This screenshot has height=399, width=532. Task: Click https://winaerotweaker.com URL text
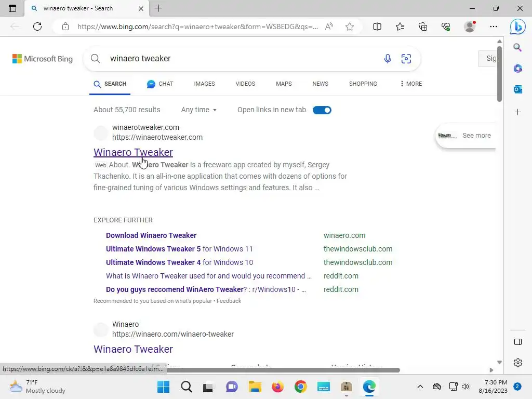[x=157, y=137]
